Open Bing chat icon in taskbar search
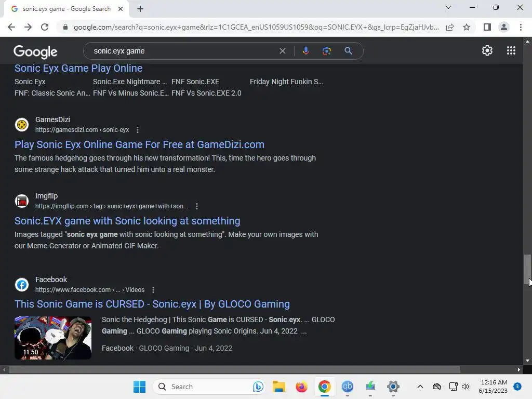532x399 pixels. pyautogui.click(x=258, y=387)
